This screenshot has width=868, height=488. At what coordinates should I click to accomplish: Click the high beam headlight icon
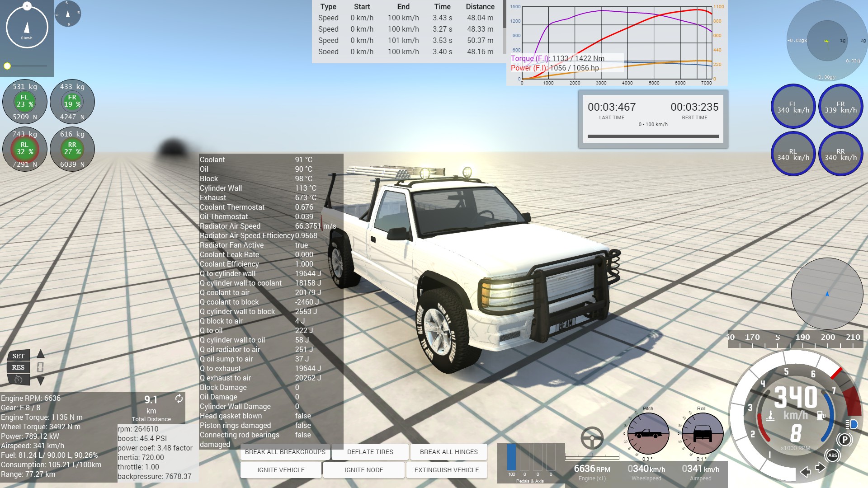click(x=851, y=424)
